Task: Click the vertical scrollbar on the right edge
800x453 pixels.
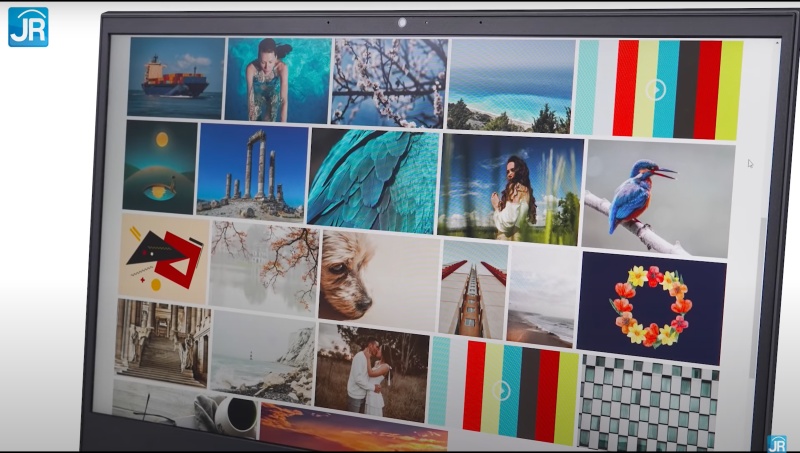Action: pyautogui.click(x=760, y=296)
